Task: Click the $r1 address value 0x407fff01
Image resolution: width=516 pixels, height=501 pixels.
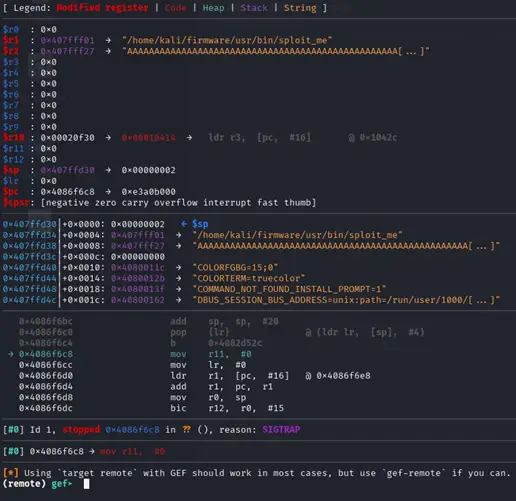Action: (x=67, y=40)
